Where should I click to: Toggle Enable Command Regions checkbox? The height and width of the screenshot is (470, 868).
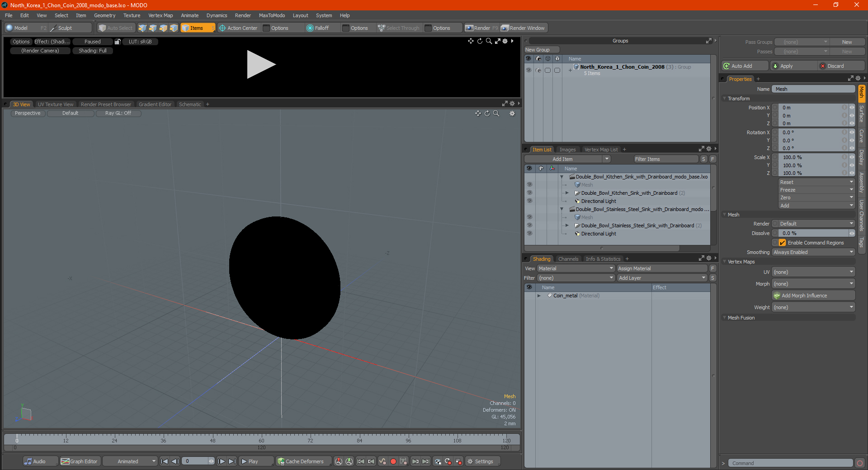[x=783, y=243]
